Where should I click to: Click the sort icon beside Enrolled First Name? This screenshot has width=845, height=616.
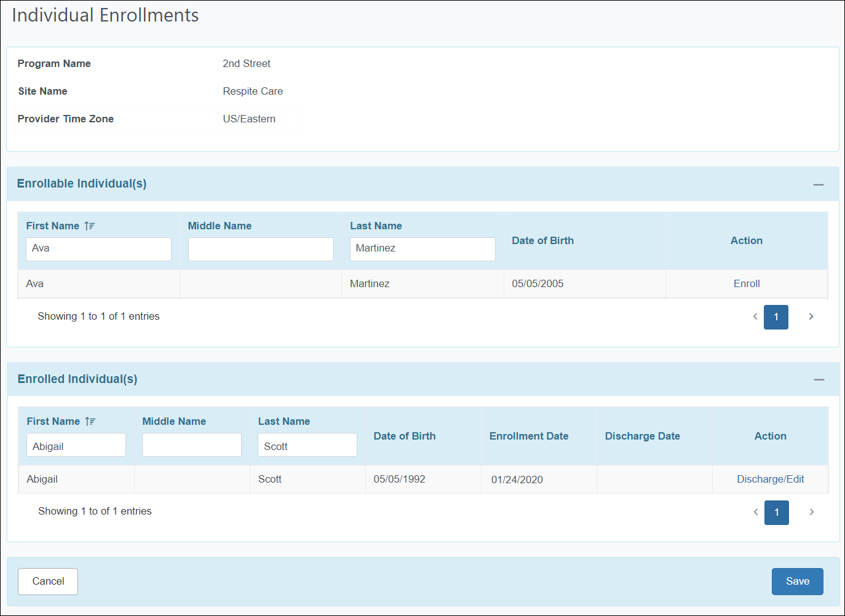point(89,421)
